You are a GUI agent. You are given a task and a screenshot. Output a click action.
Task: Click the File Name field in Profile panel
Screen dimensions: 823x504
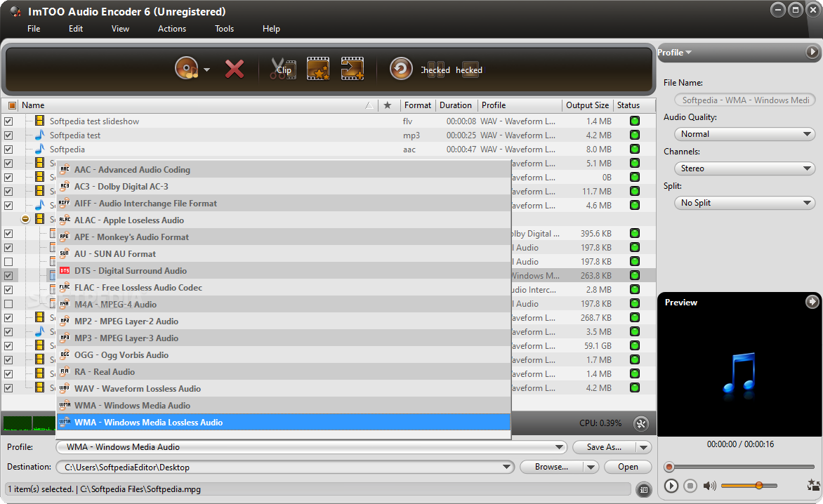coord(744,100)
